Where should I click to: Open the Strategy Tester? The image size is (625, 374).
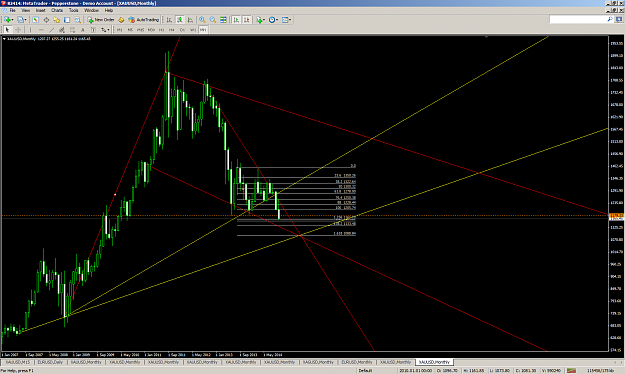click(78, 20)
